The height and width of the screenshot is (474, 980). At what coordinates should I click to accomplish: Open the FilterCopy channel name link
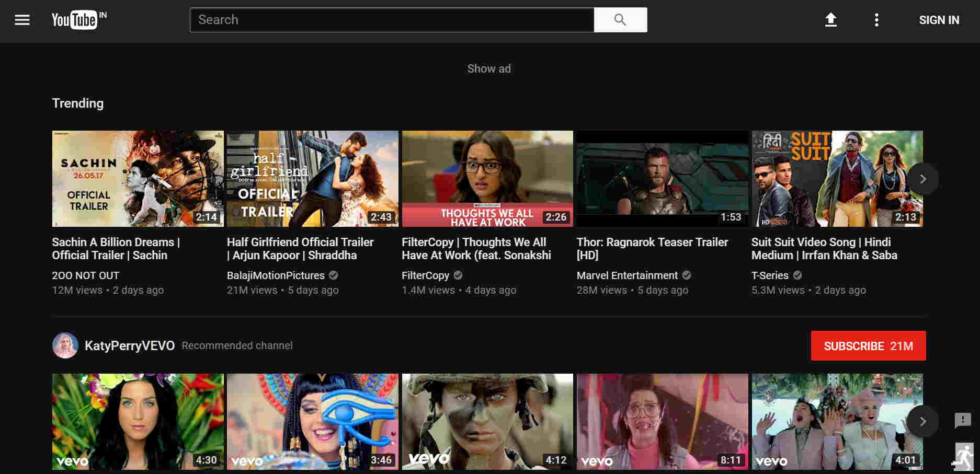[x=425, y=275]
